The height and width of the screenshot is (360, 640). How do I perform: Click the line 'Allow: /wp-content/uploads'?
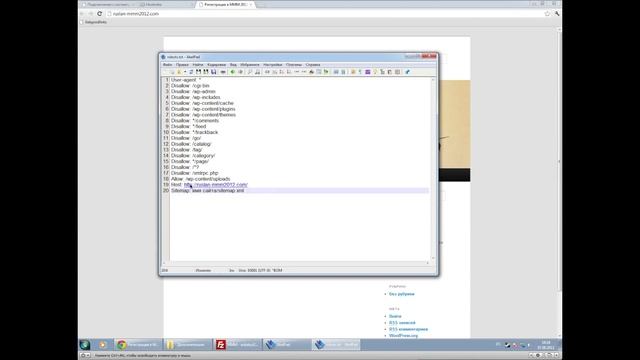[200, 179]
